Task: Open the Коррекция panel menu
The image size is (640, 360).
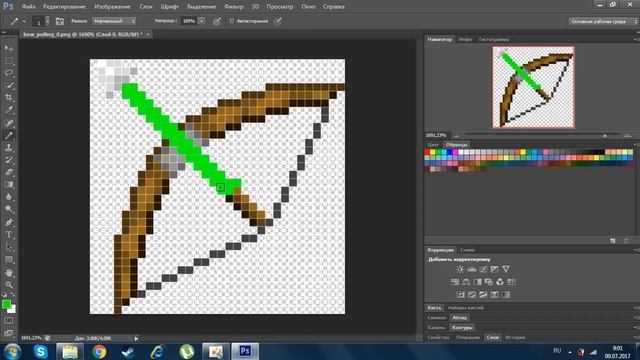Action: [636, 250]
